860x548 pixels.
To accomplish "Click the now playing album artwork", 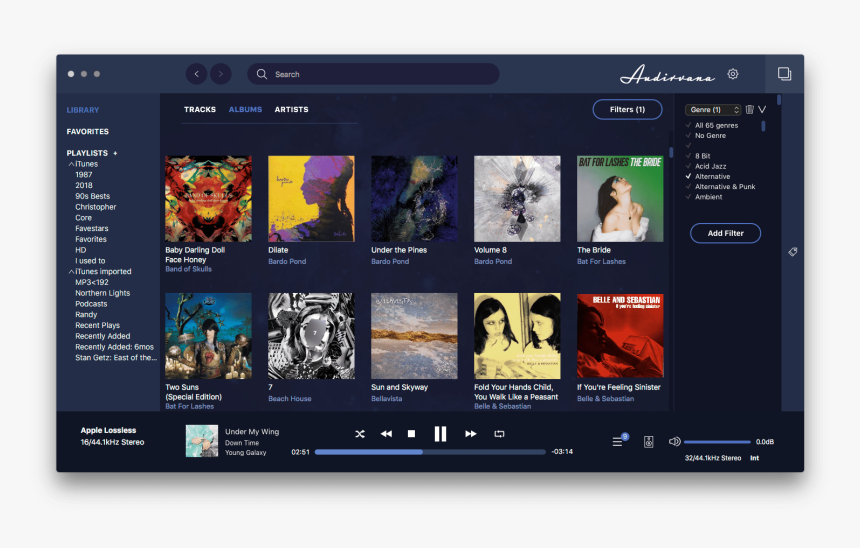I will (202, 441).
